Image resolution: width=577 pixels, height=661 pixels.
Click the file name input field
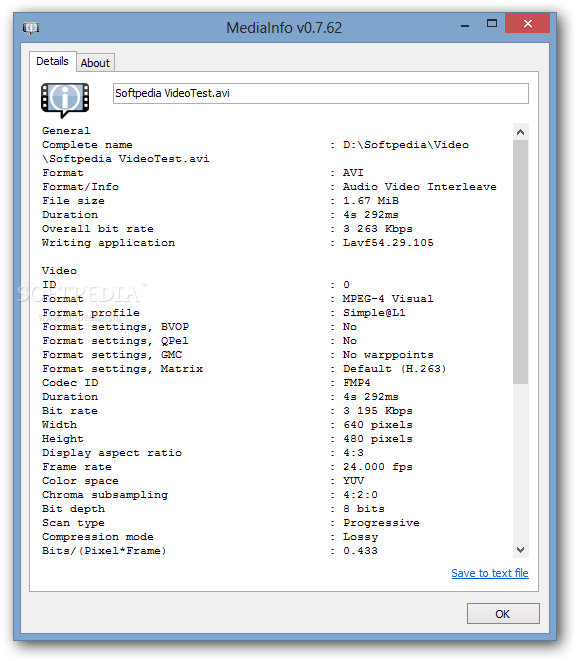(321, 93)
